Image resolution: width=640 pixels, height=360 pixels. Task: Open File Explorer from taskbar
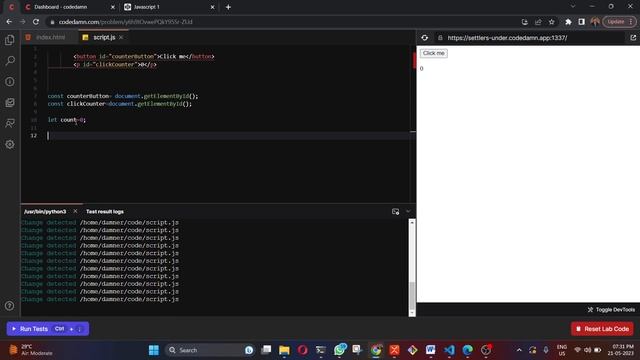coord(284,350)
